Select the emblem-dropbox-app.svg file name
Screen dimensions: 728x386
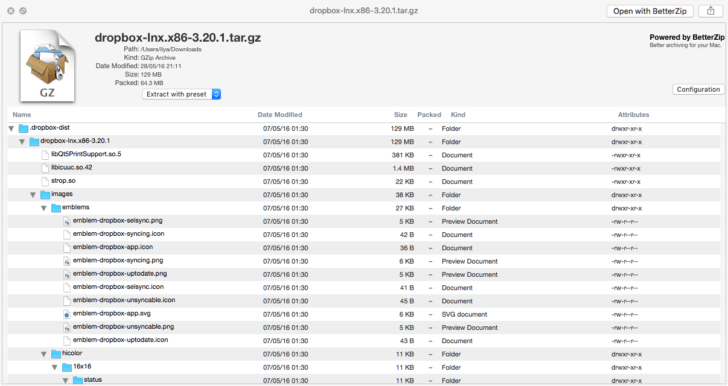coord(112,314)
